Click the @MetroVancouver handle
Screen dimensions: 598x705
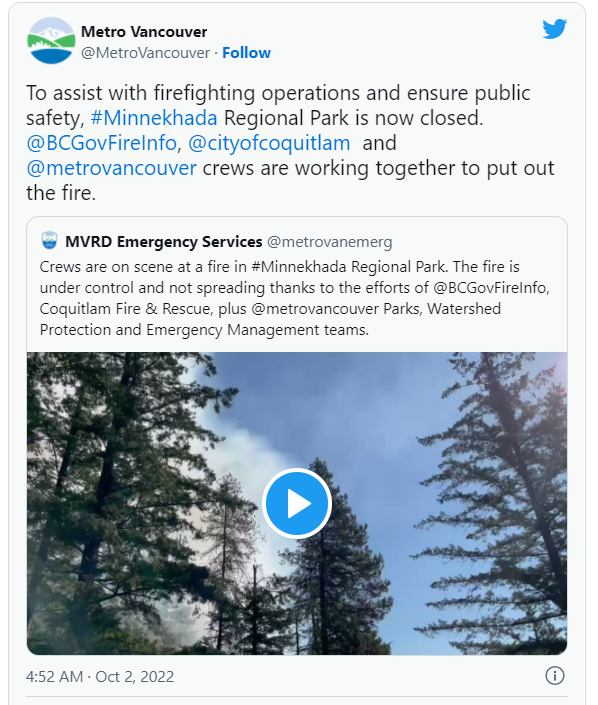click(145, 53)
